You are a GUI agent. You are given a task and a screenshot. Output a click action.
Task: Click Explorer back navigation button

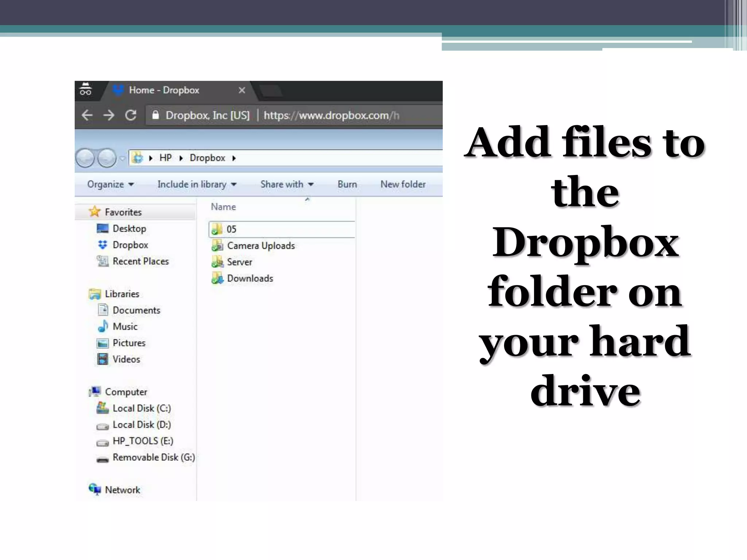point(85,158)
